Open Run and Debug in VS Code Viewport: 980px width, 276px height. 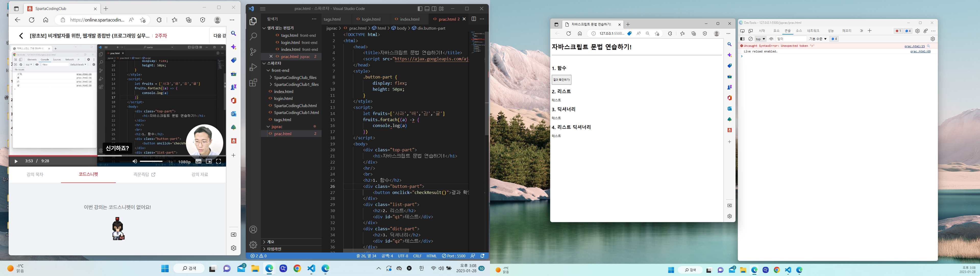coord(253,67)
